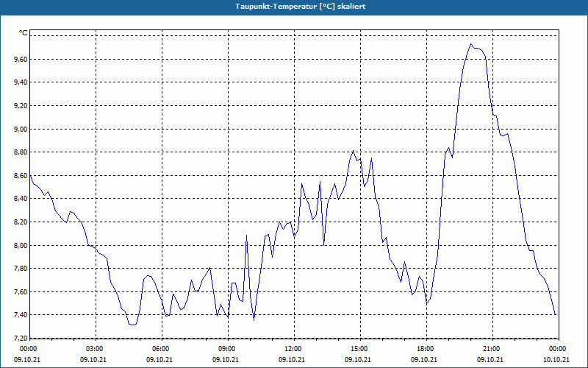This screenshot has width=588, height=368.
Task: Pick the '8,60' y-axis value
Action: 21,175
